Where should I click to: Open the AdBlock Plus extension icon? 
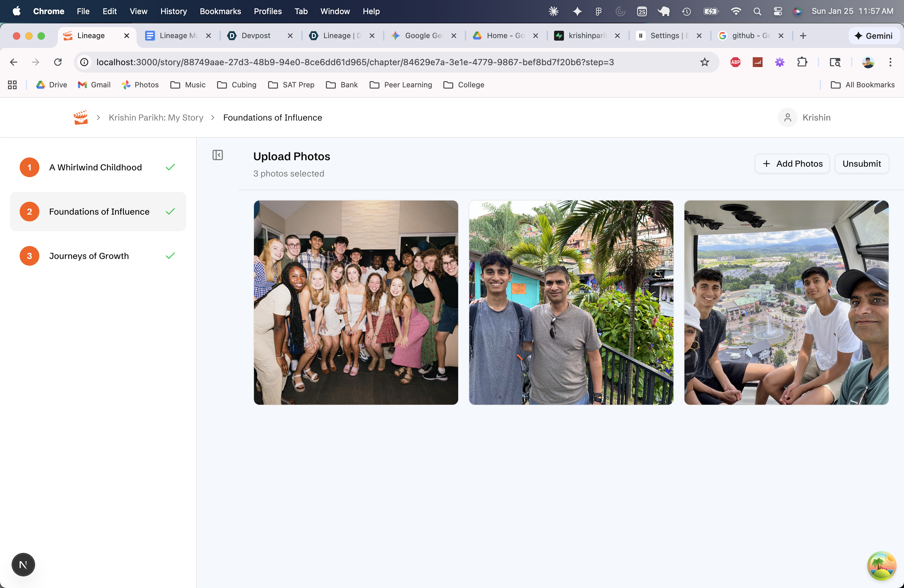(735, 62)
